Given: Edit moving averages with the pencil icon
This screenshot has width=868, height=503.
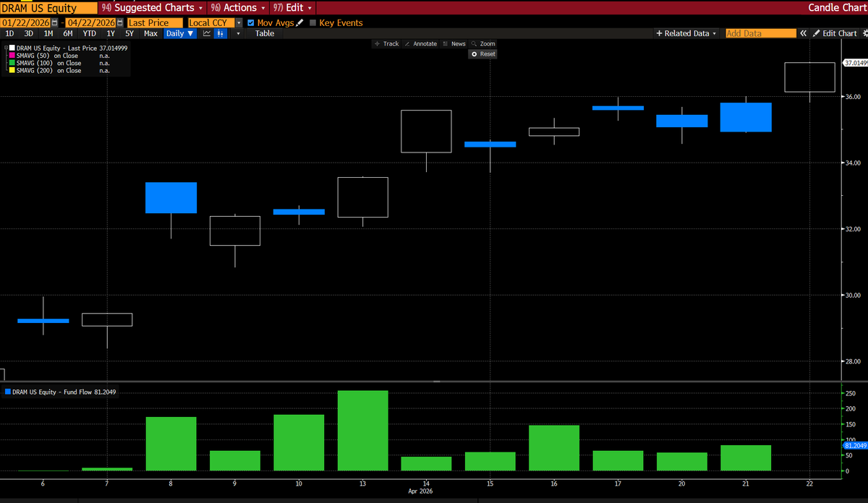Looking at the screenshot, I should pyautogui.click(x=299, y=23).
